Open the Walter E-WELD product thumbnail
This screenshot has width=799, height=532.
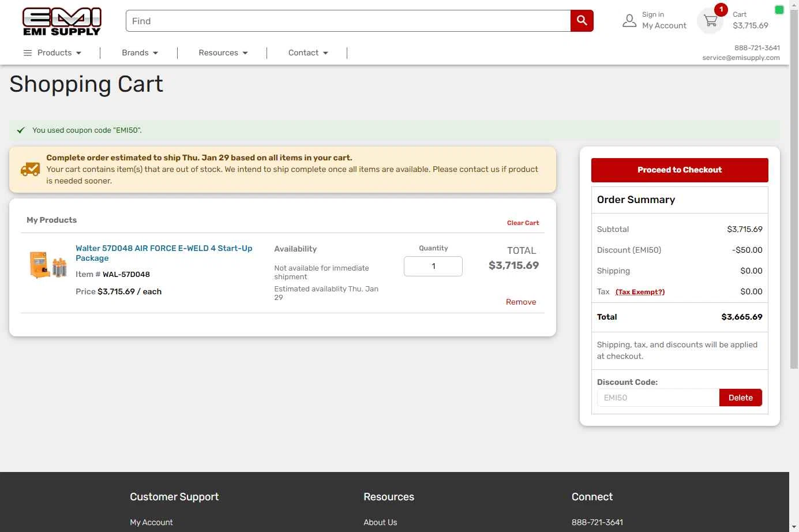(48, 265)
